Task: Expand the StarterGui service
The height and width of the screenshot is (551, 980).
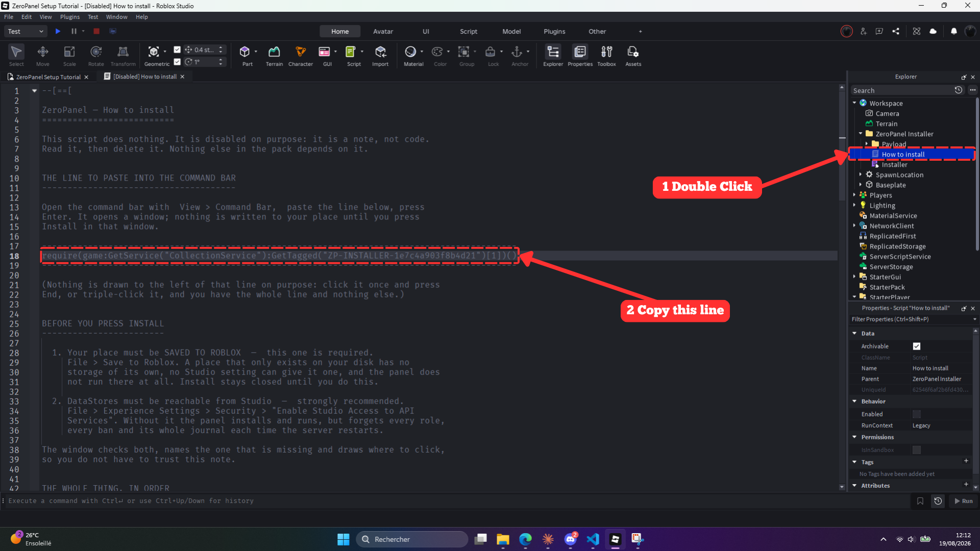Action: coord(854,277)
